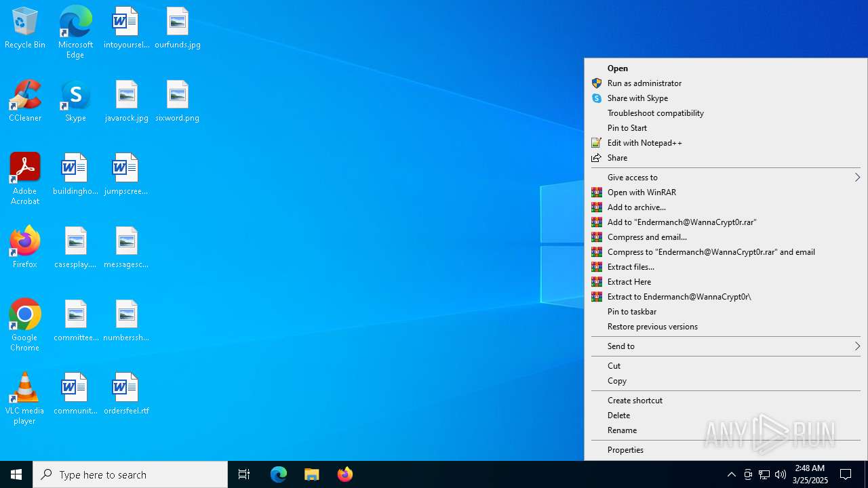
Task: Open Properties from the context menu
Action: click(726, 450)
